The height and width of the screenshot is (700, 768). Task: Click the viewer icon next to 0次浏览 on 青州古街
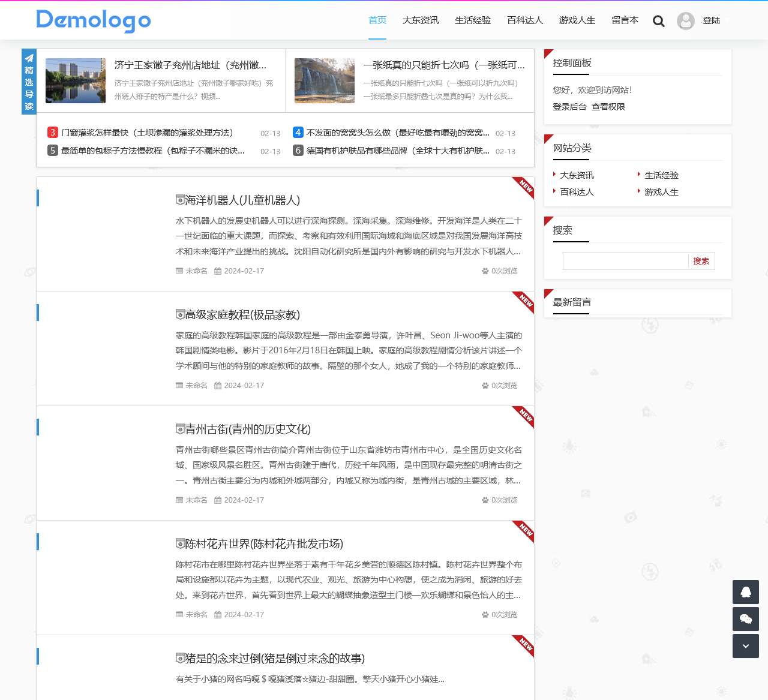(x=484, y=500)
